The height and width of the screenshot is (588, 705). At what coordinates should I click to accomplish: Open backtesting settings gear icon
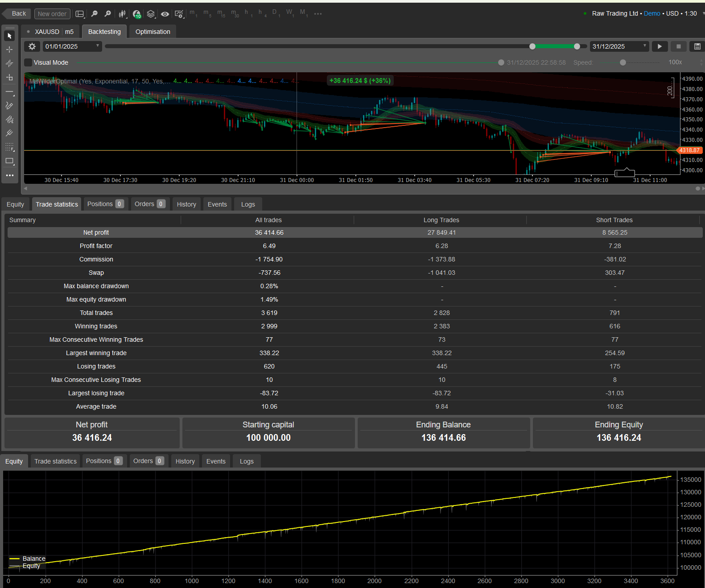[32, 46]
